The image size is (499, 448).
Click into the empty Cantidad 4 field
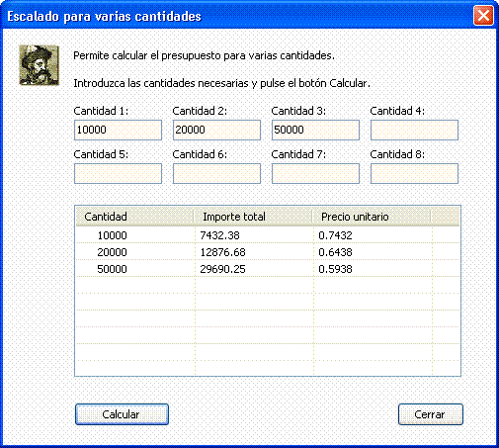point(414,130)
